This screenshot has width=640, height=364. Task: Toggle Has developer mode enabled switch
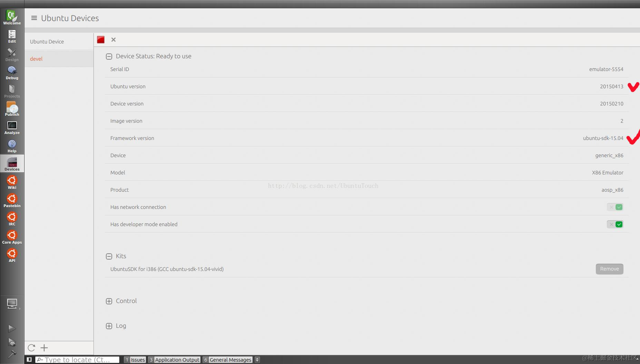(x=615, y=224)
